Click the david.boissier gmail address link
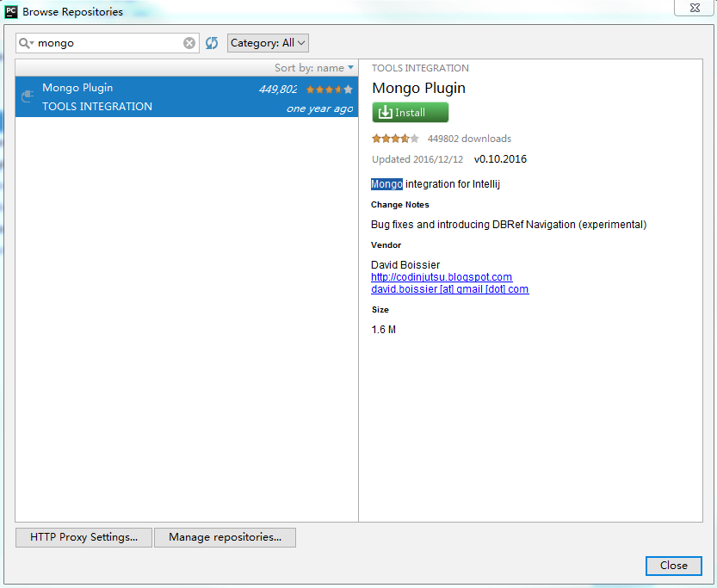 449,289
